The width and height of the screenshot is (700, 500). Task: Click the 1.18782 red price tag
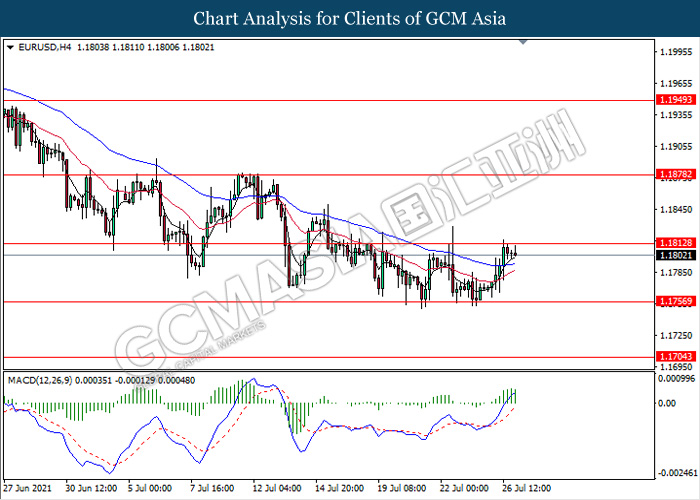[671, 174]
